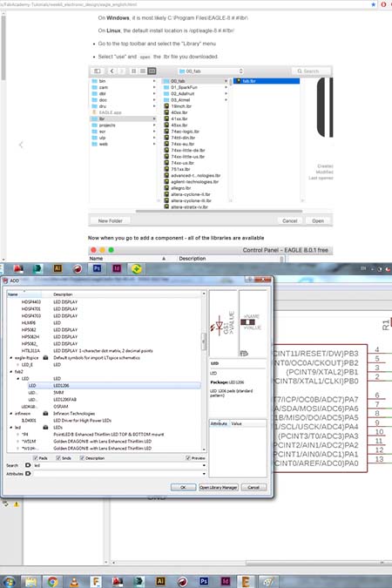
Task: Open Illustrator on the bottom taskbar
Action: pos(160,582)
